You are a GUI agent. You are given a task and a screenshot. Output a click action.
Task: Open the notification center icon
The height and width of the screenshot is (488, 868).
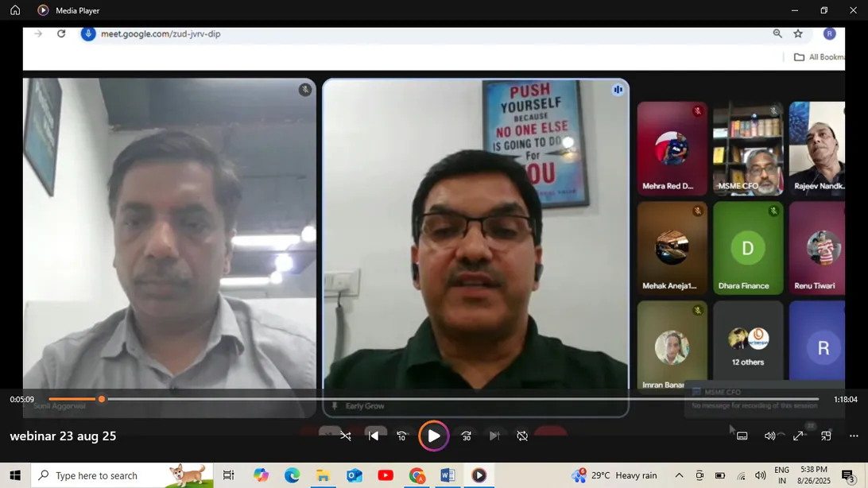coord(848,475)
